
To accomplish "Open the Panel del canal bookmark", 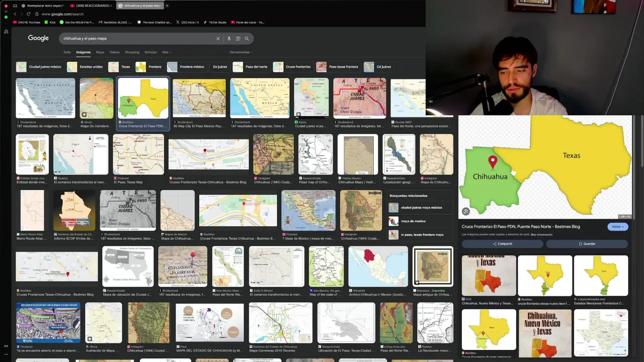I will 248,22.
